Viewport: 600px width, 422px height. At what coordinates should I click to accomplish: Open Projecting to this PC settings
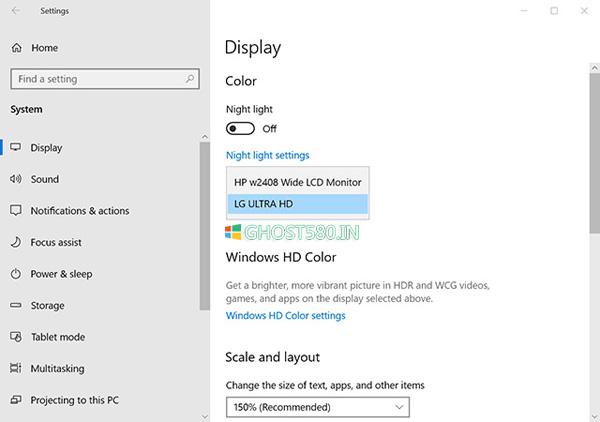75,400
